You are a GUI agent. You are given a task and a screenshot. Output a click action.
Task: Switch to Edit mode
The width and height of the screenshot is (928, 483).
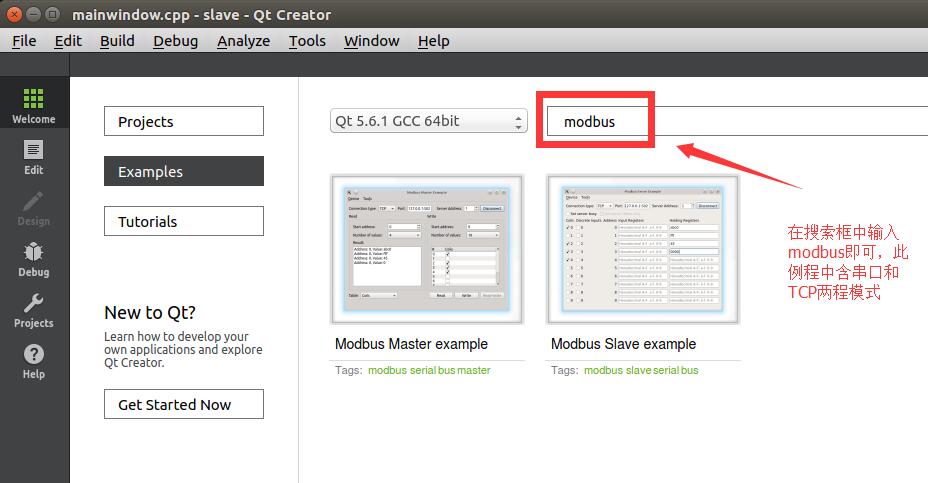34,157
